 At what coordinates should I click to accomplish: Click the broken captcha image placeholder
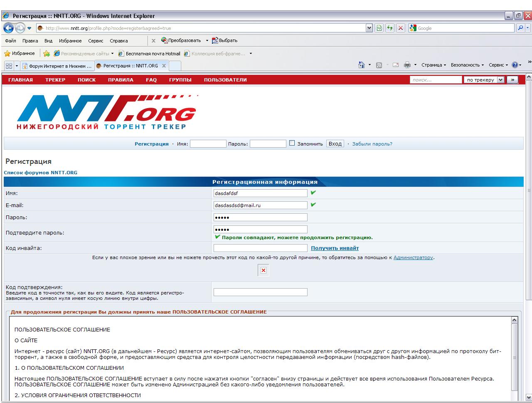263,270
